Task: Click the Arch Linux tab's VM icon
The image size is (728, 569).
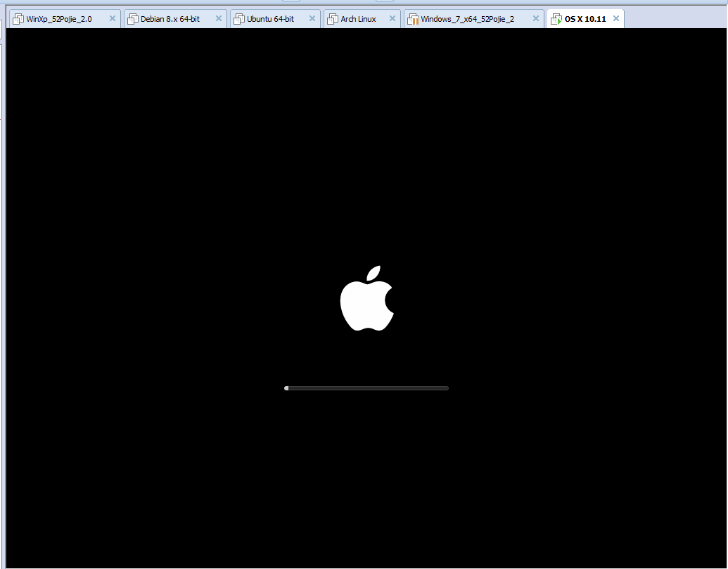Action: (x=333, y=19)
